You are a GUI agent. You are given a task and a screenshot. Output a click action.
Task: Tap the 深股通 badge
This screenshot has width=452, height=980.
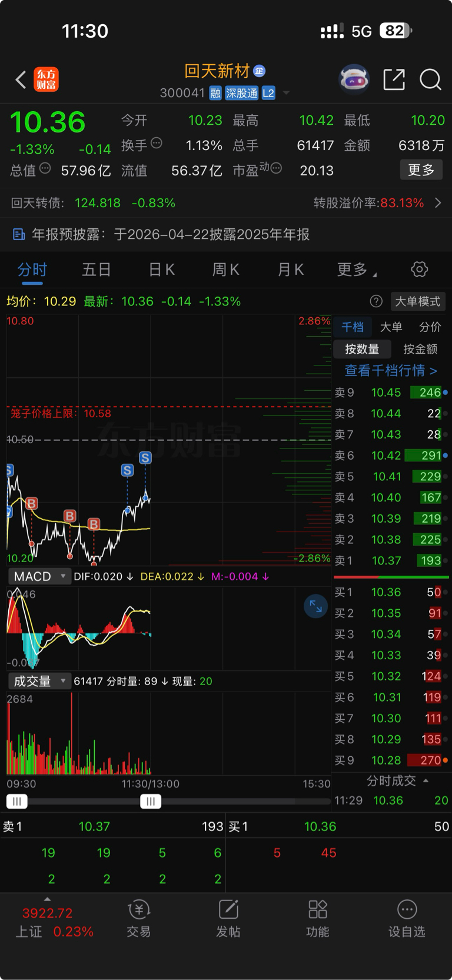click(242, 93)
